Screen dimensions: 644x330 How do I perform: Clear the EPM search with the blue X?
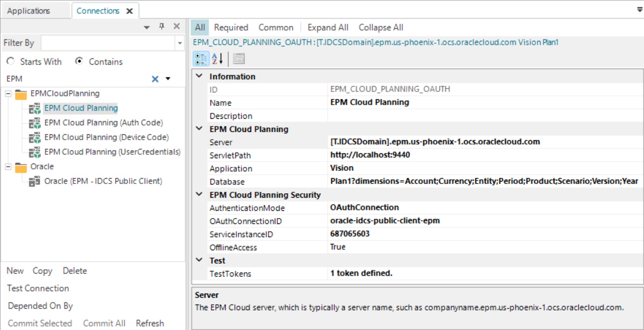(155, 79)
